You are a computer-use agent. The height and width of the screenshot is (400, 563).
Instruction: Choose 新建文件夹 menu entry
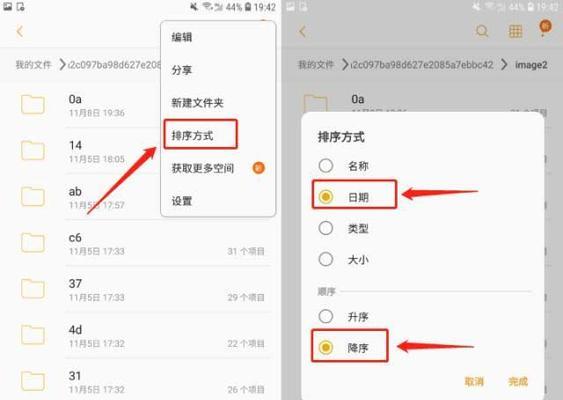tap(197, 103)
